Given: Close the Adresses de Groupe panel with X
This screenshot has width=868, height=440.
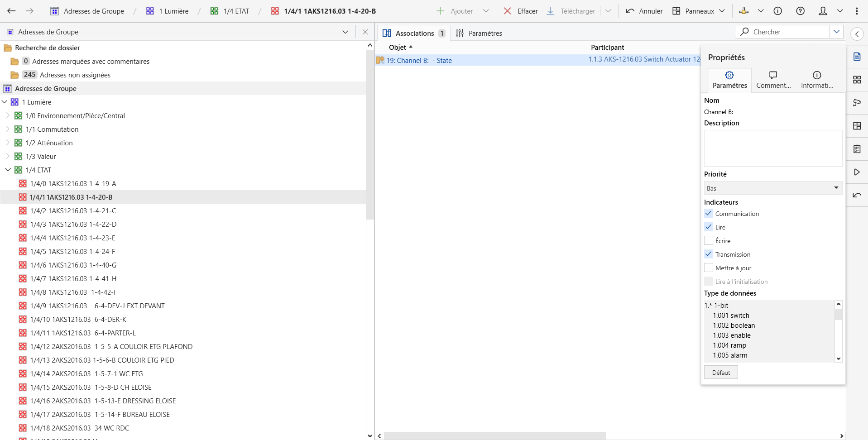Looking at the screenshot, I should coord(365,32).
